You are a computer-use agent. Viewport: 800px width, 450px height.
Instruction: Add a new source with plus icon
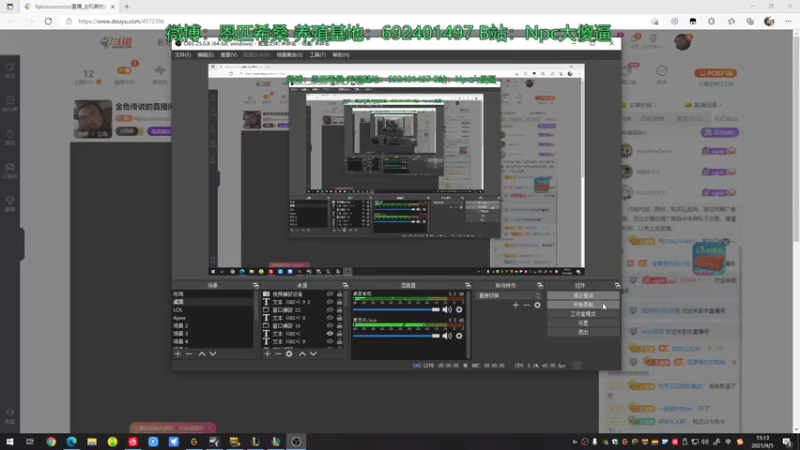pyautogui.click(x=267, y=354)
